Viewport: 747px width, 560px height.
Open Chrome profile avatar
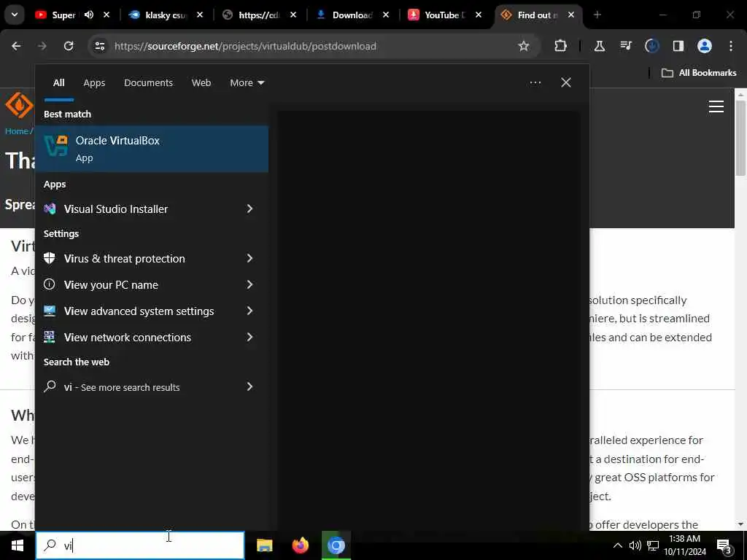pyautogui.click(x=705, y=46)
